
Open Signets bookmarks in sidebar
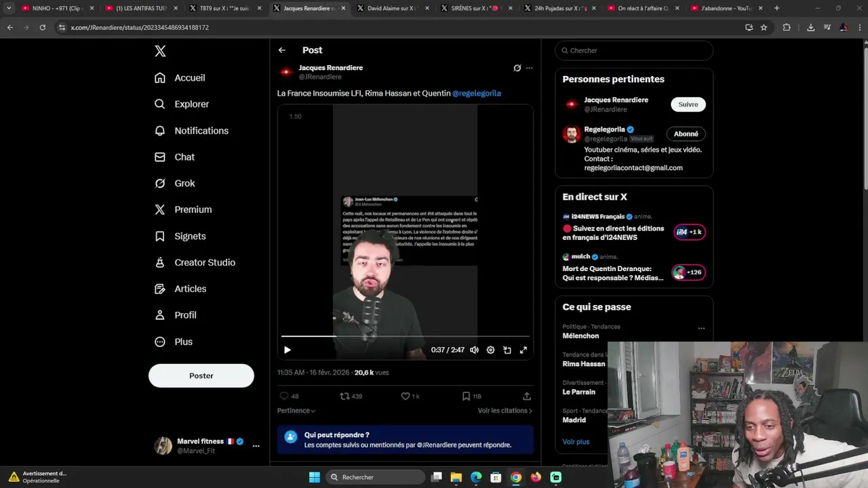(x=180, y=237)
